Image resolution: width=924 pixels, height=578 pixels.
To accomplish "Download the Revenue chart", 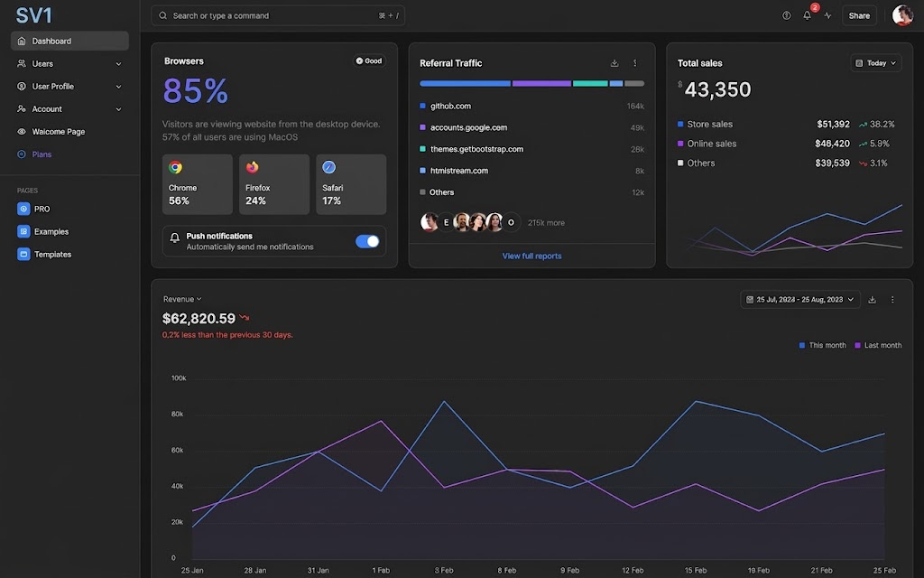I will coord(873,300).
